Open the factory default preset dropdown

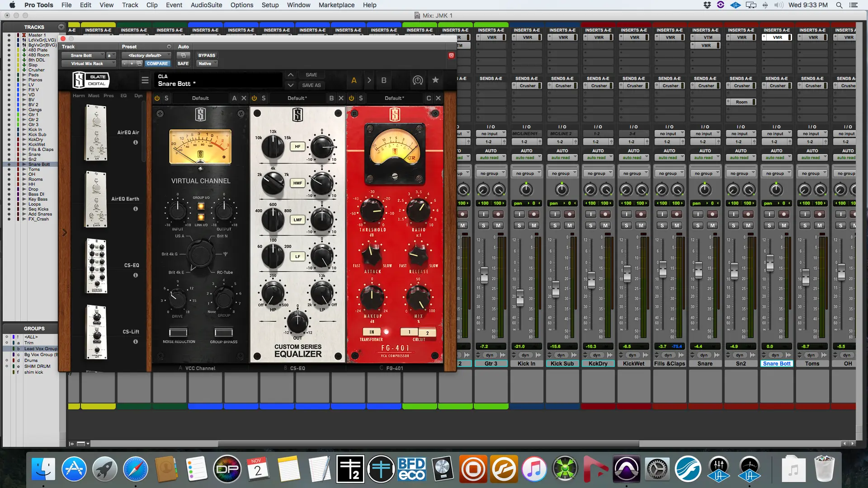146,55
